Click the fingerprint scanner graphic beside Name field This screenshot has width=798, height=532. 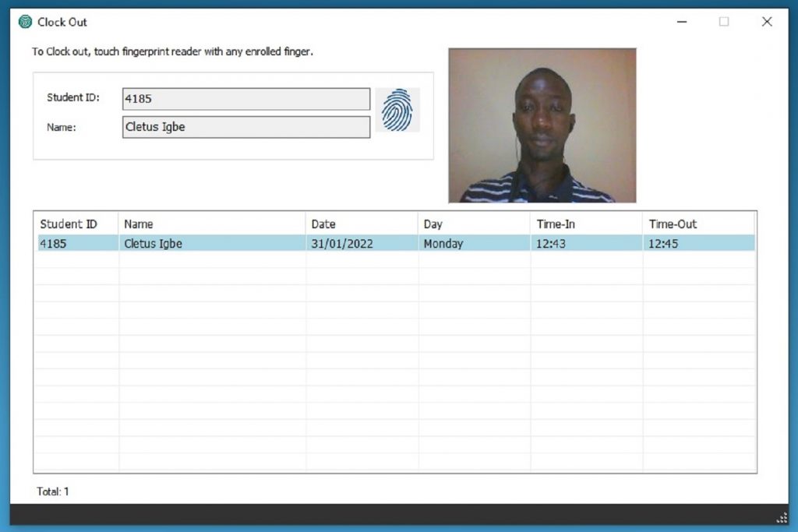(x=397, y=109)
